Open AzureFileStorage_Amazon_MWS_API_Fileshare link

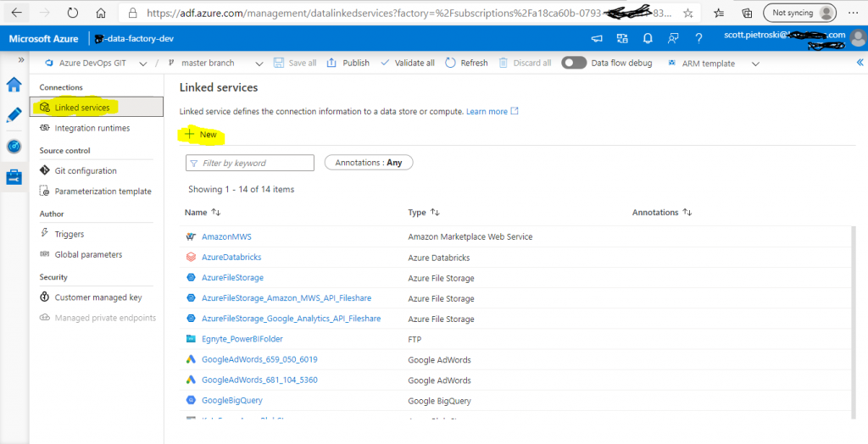(x=287, y=298)
